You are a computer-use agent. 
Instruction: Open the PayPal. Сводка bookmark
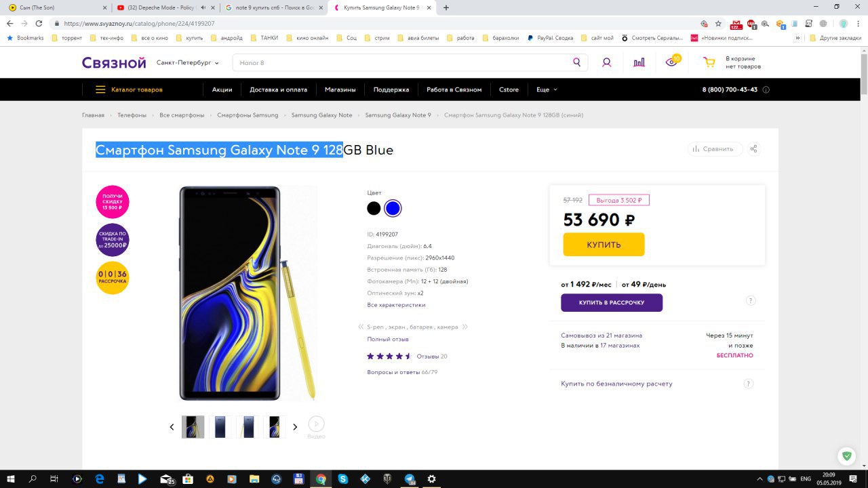[x=550, y=38]
